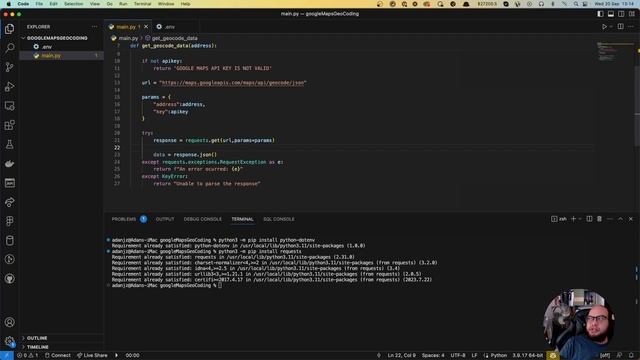Maximize the panel using the up chevron
The image size is (640, 360).
tap(620, 219)
